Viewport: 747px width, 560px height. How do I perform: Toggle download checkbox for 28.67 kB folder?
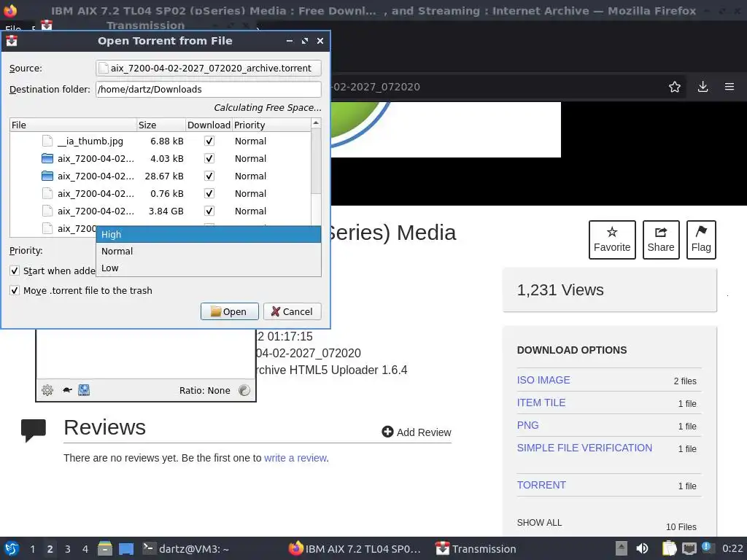tap(209, 176)
